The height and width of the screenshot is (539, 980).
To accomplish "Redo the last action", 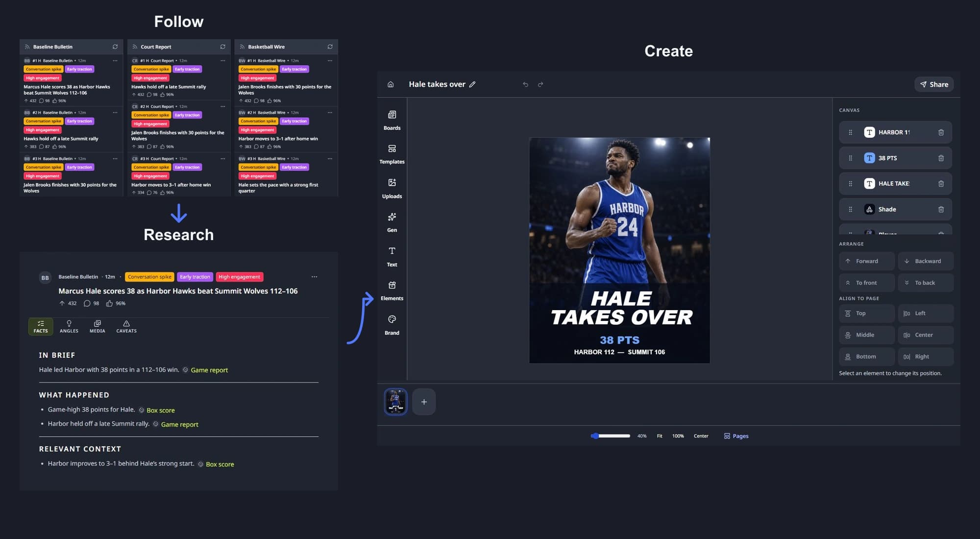I will pyautogui.click(x=540, y=84).
